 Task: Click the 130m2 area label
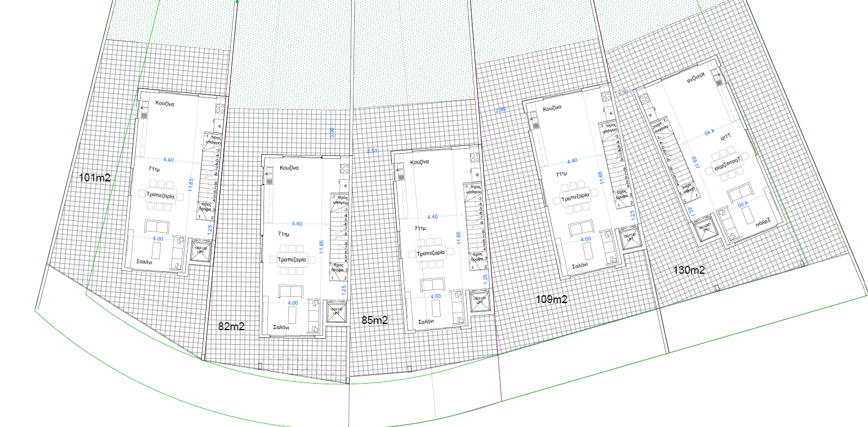point(689,270)
